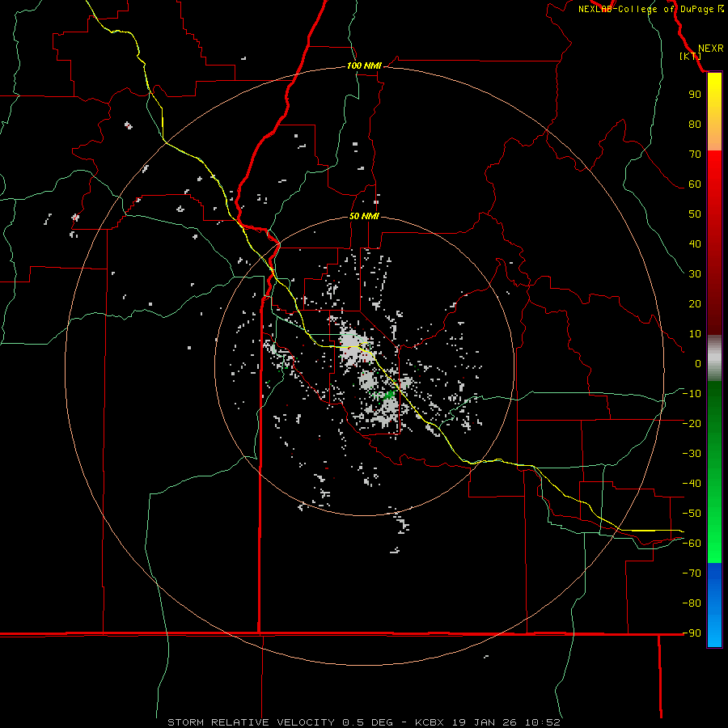The width and height of the screenshot is (728, 728).
Task: Click the -40 value on the velocity scale
Action: point(692,484)
